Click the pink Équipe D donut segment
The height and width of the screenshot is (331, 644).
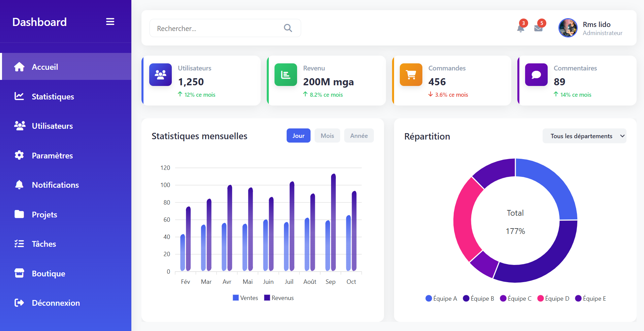pos(463,219)
